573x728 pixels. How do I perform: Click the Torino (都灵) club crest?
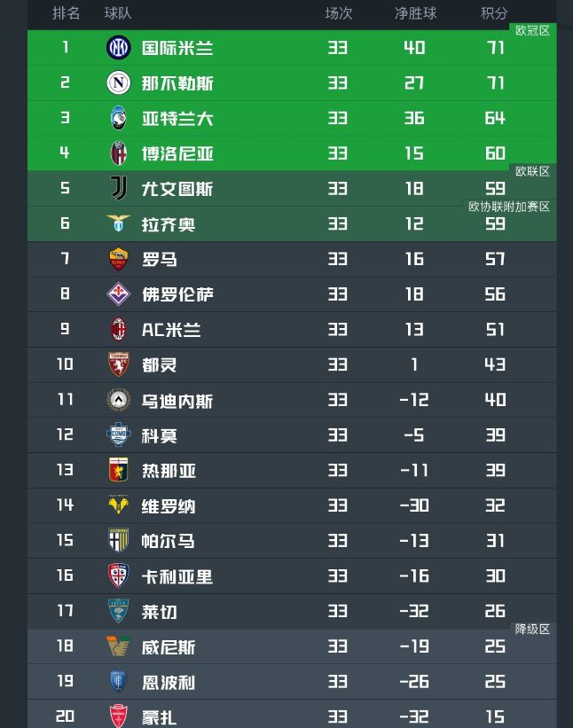click(x=118, y=364)
